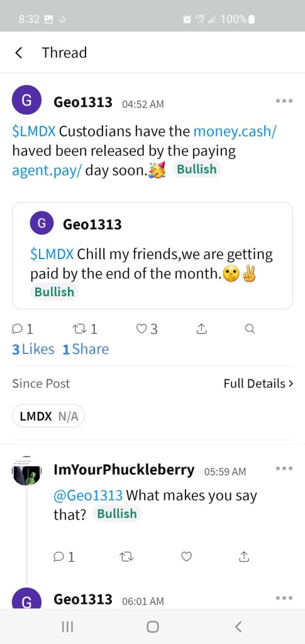
Task: Open the quoted Geo1313 post card
Action: (x=152, y=255)
